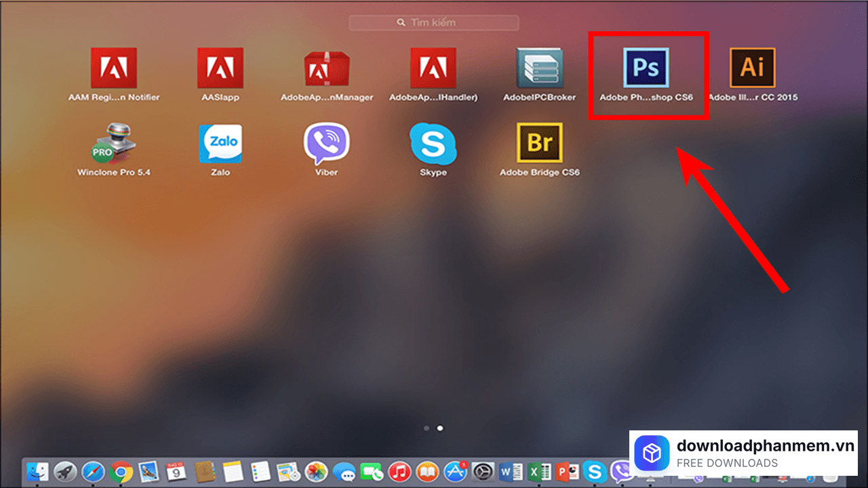Launch Adobe Illustrator CC 2015
This screenshot has width=868, height=488.
pyautogui.click(x=753, y=68)
